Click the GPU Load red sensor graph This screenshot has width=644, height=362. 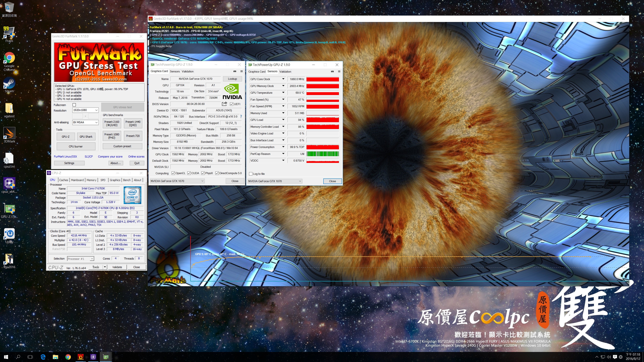point(323,120)
